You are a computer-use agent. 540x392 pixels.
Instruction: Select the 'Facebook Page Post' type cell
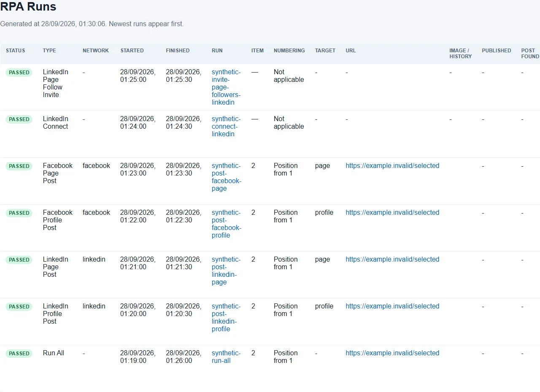58,173
